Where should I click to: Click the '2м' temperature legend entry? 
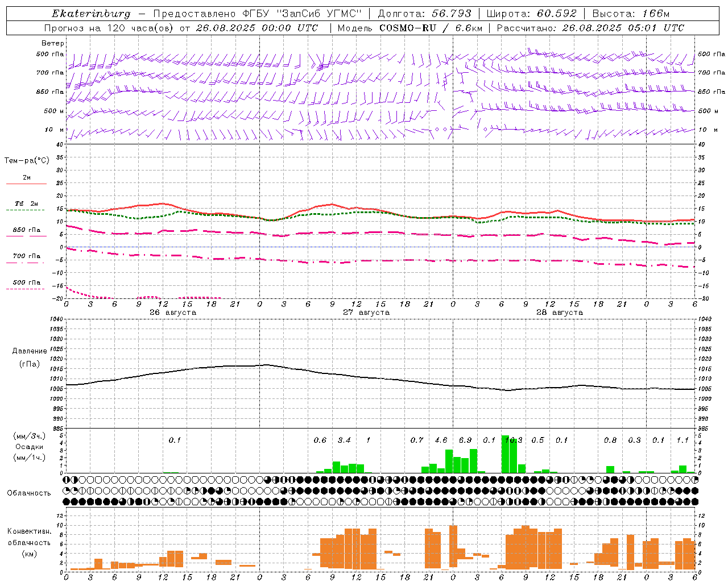click(27, 178)
